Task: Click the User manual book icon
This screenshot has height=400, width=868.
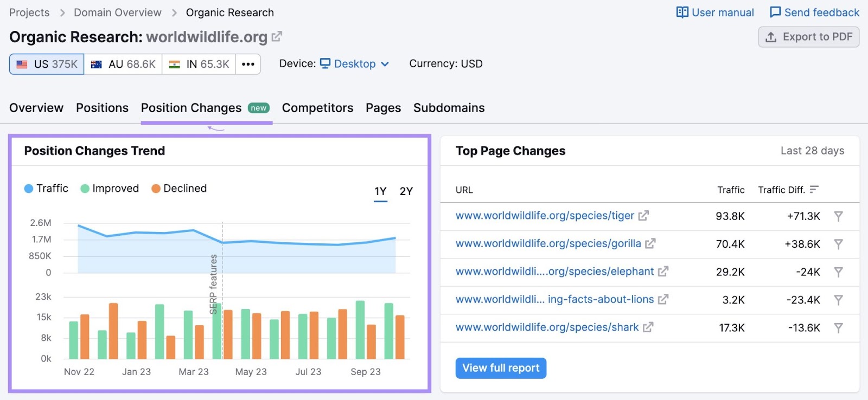Action: pos(682,12)
